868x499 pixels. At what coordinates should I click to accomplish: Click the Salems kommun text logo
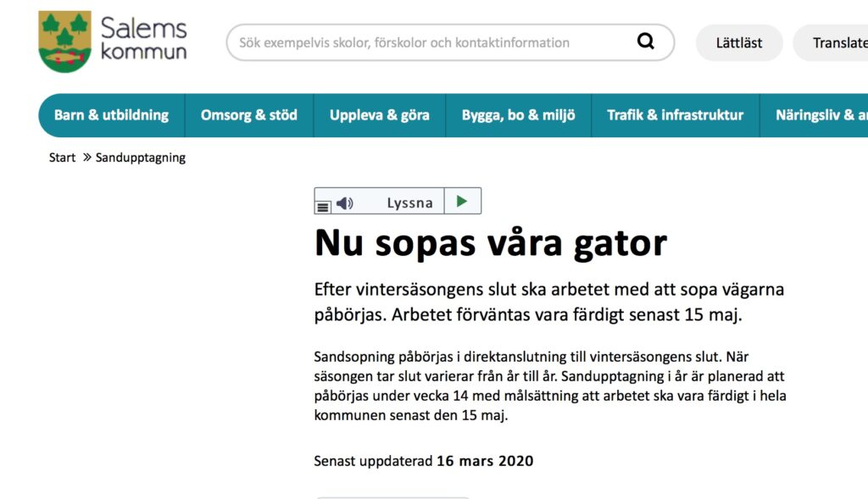tap(143, 38)
